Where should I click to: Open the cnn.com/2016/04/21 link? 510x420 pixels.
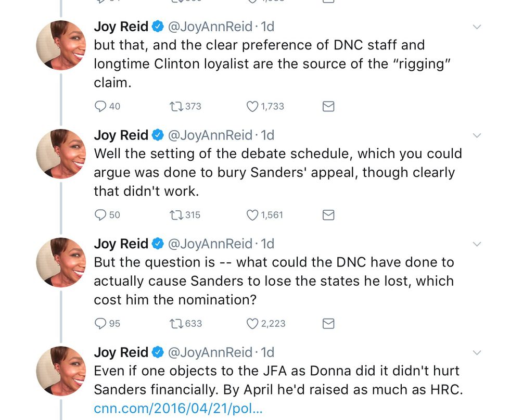click(178, 408)
